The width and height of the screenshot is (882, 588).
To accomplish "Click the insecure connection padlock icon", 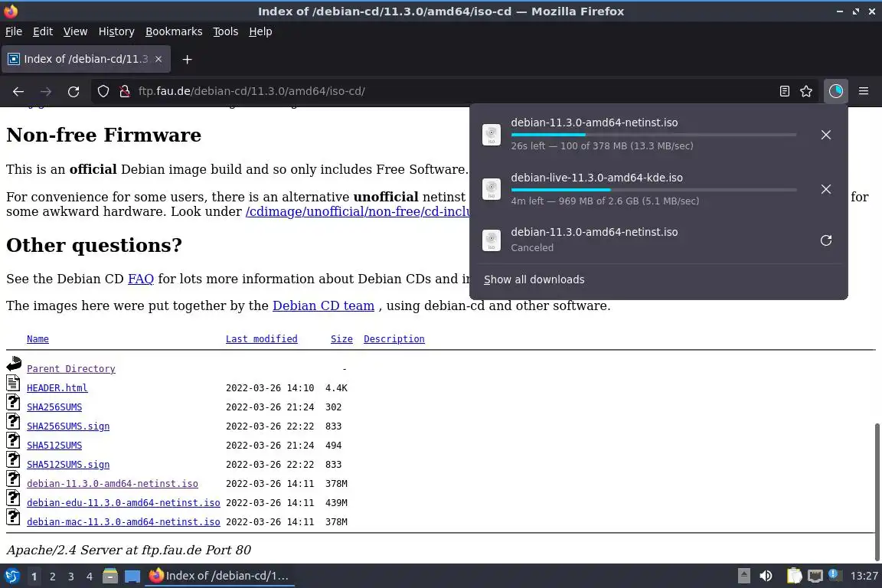I will point(125,91).
